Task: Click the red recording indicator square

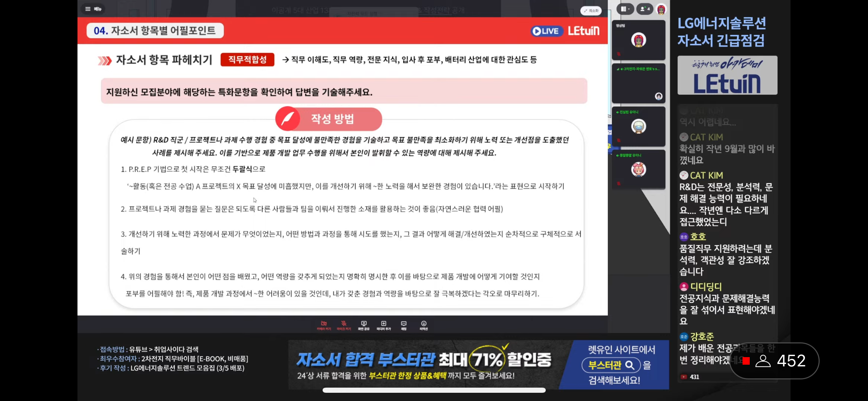Action: pyautogui.click(x=746, y=361)
